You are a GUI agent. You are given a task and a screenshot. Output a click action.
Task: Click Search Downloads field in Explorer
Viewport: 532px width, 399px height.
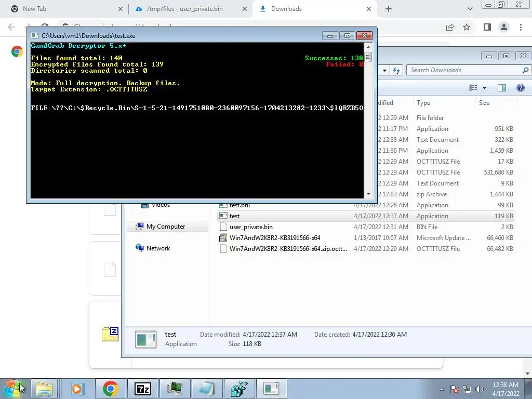pyautogui.click(x=464, y=70)
